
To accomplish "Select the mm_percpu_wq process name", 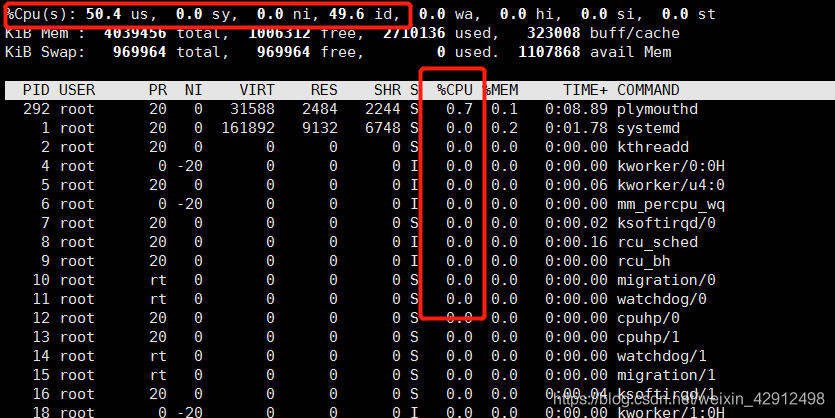I will coord(671,204).
